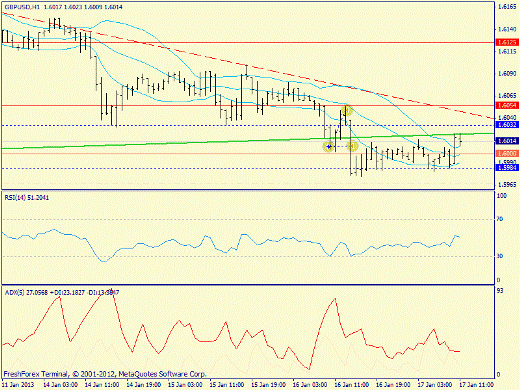Click the 1.6115 price axis label

point(507,52)
